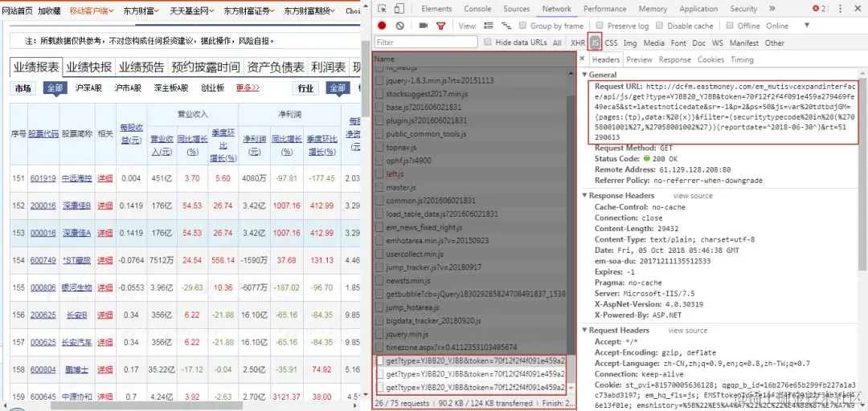
Task: Toggle the red filter funnel icon
Action: click(440, 26)
